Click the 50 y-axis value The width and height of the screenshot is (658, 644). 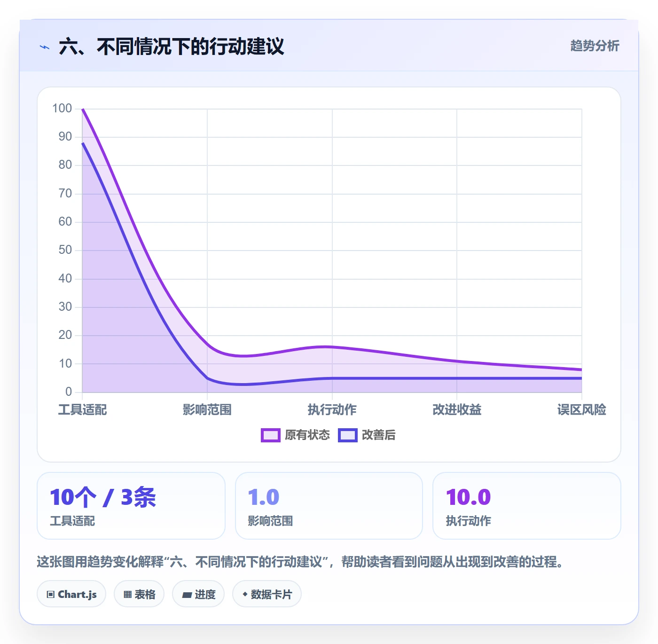65,250
